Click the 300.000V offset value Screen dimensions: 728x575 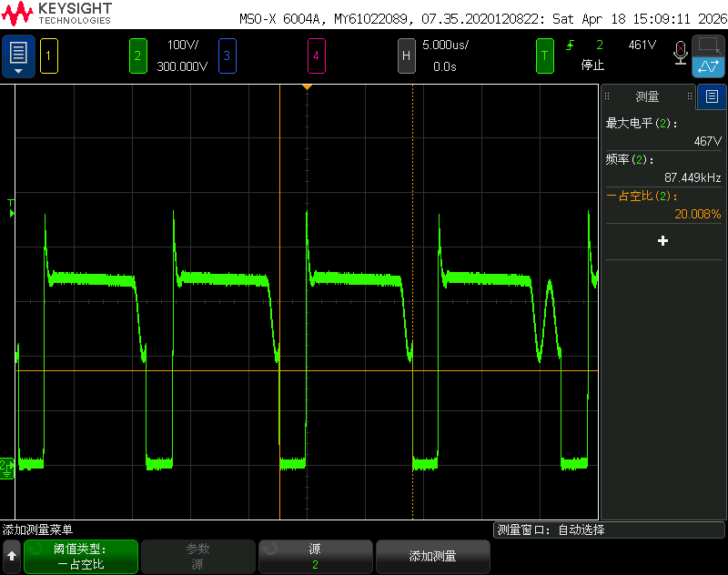coord(182,66)
